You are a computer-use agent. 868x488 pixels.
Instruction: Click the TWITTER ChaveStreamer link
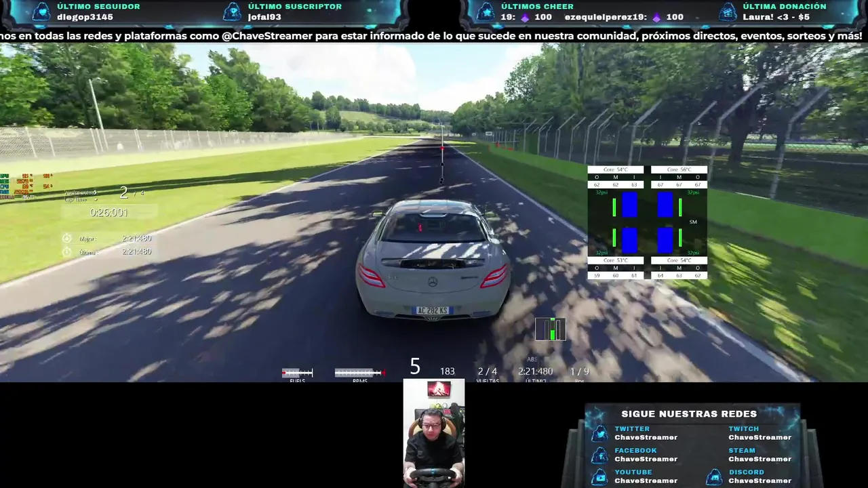point(646,433)
